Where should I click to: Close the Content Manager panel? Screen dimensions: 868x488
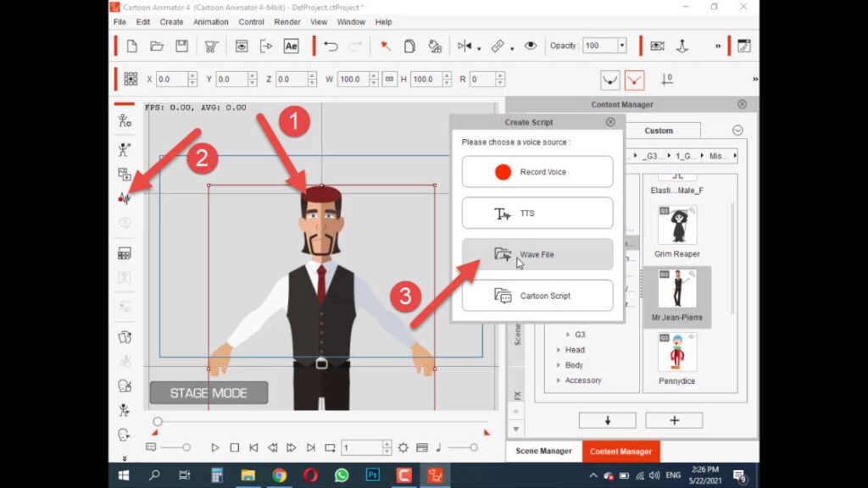click(742, 104)
